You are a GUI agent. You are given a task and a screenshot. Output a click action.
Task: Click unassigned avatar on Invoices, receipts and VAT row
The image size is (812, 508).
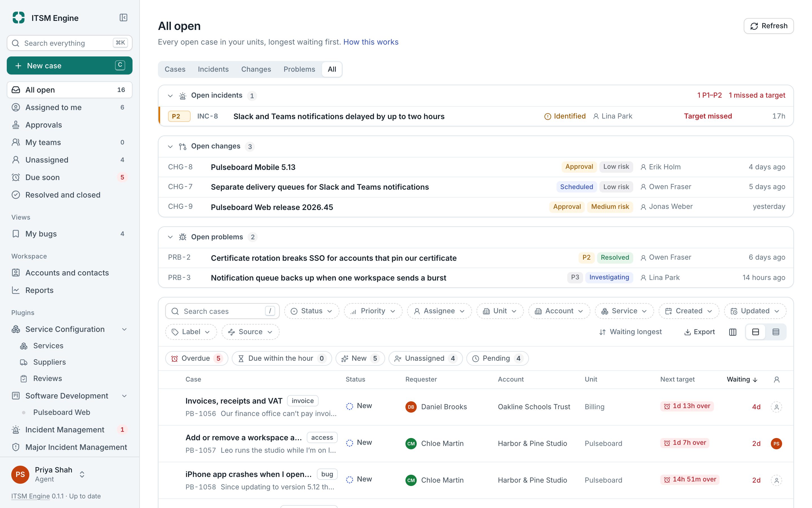776,407
